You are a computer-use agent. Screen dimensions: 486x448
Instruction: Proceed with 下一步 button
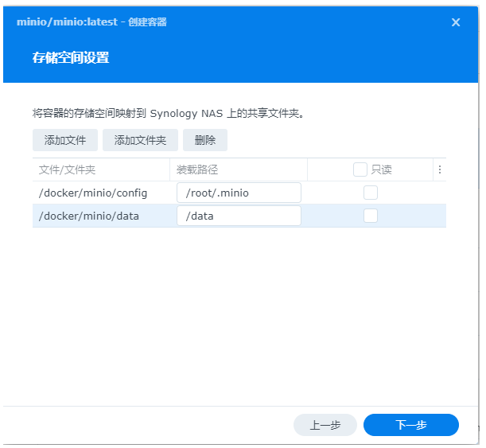(x=411, y=425)
